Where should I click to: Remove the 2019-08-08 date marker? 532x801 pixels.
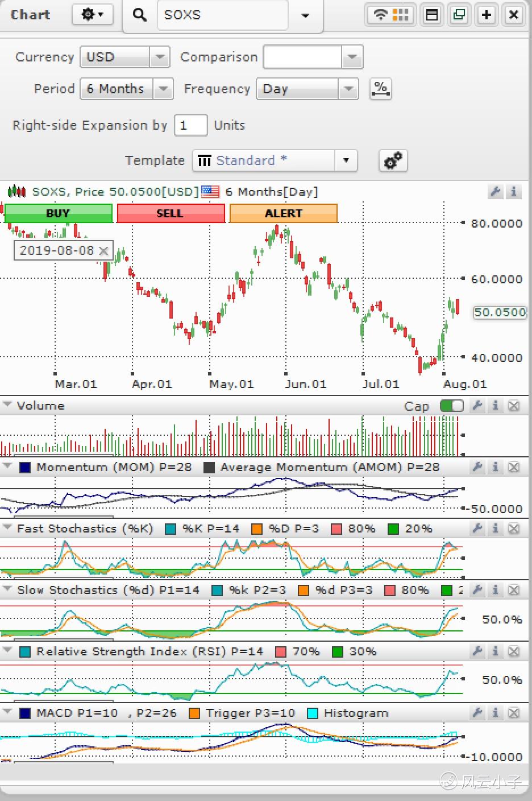[x=103, y=250]
